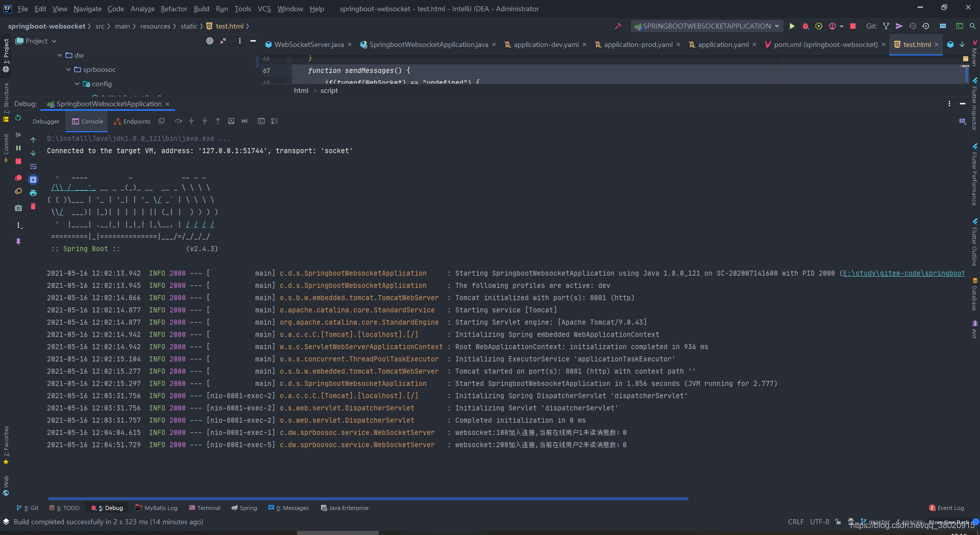980x535 pixels.
Task: Switch to the Console tab
Action: (87, 121)
